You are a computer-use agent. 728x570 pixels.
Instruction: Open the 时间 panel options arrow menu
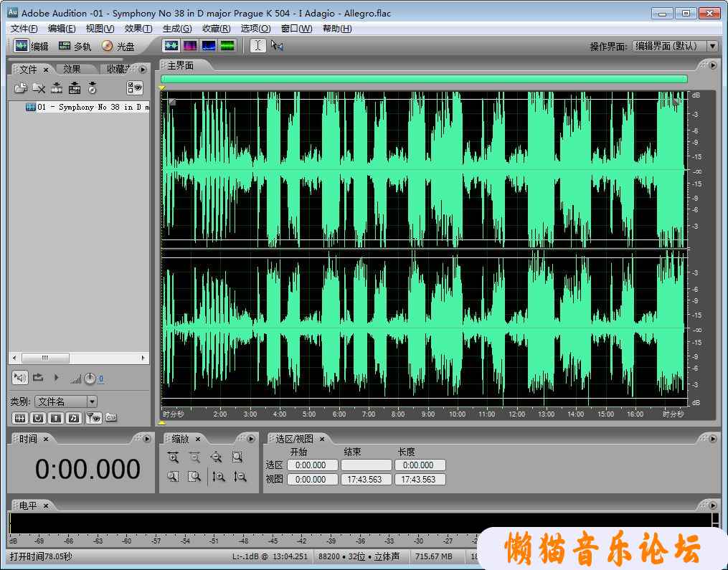[147, 439]
